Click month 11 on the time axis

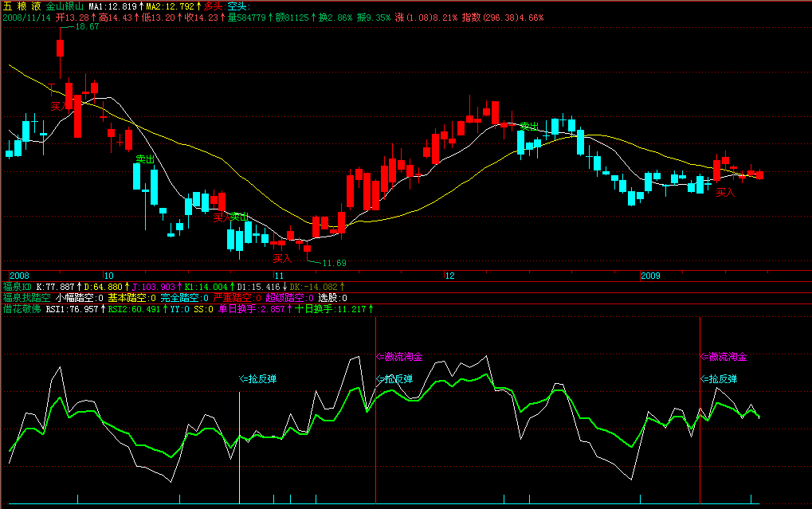279,276
